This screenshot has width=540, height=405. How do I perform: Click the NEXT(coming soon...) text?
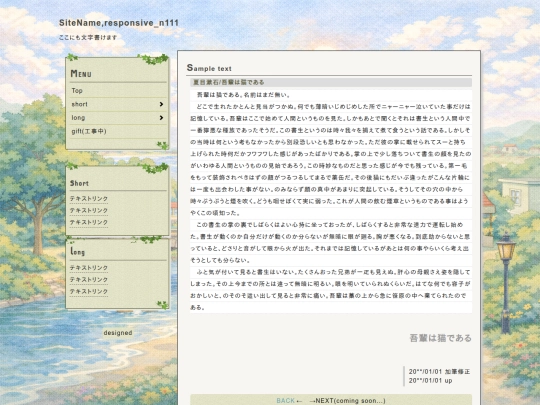coord(350,401)
